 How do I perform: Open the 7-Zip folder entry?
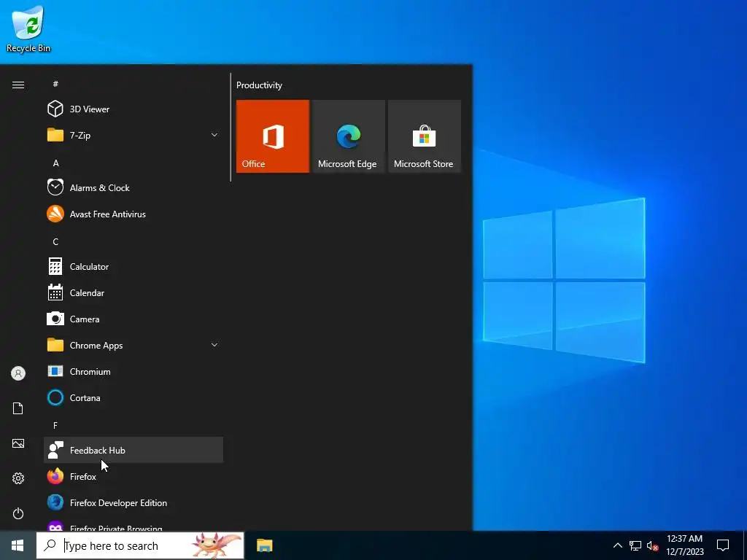pos(133,135)
